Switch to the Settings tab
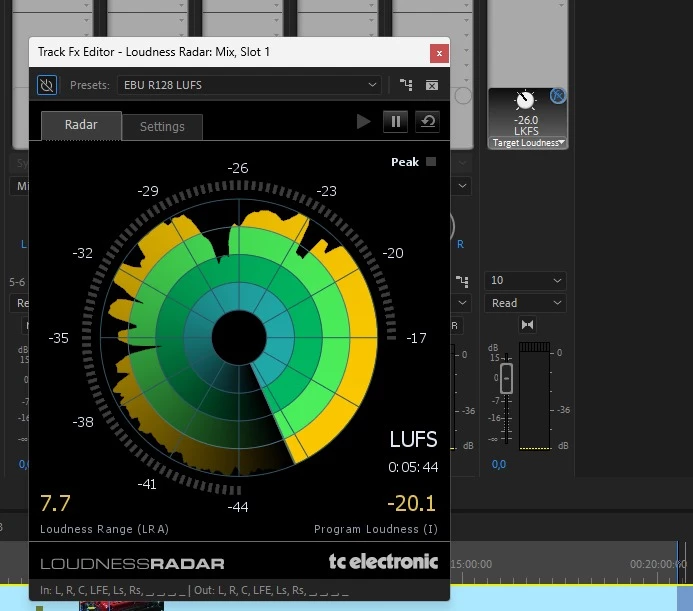Screen dimensions: 693x611 (x=162, y=127)
